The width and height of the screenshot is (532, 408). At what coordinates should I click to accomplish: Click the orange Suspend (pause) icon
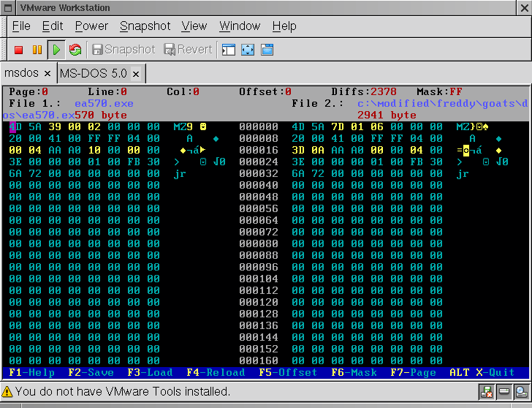(37, 50)
